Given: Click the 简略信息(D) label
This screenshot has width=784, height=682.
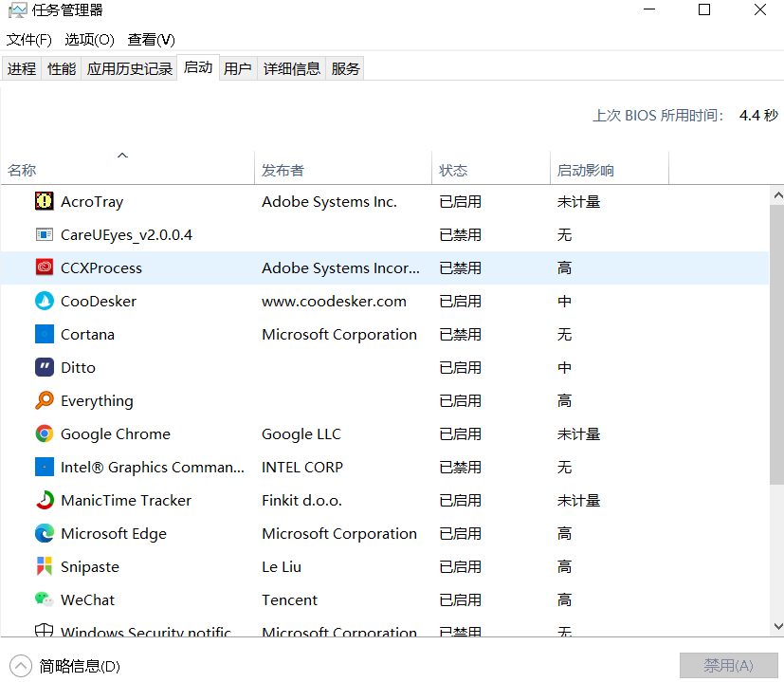Looking at the screenshot, I should (80, 666).
